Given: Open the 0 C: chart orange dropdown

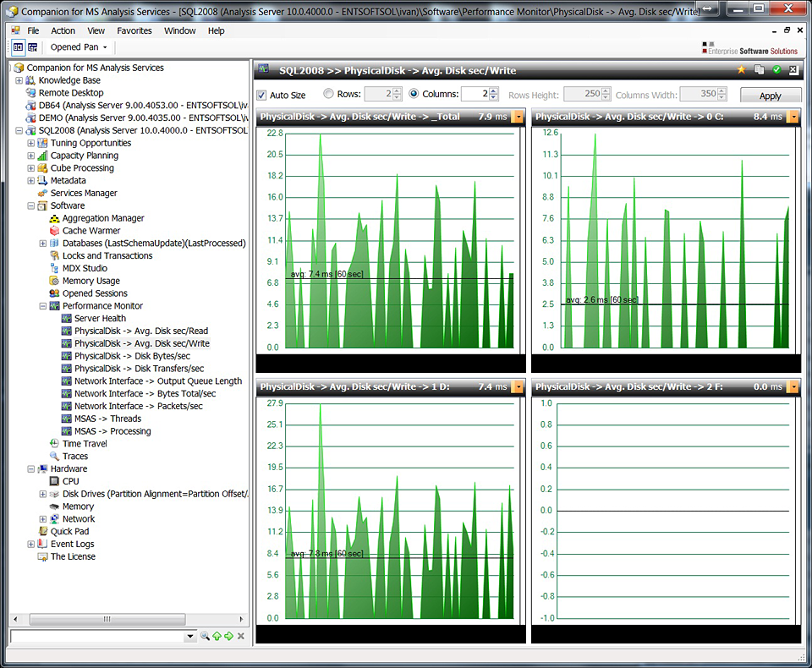Looking at the screenshot, I should coord(793,117).
